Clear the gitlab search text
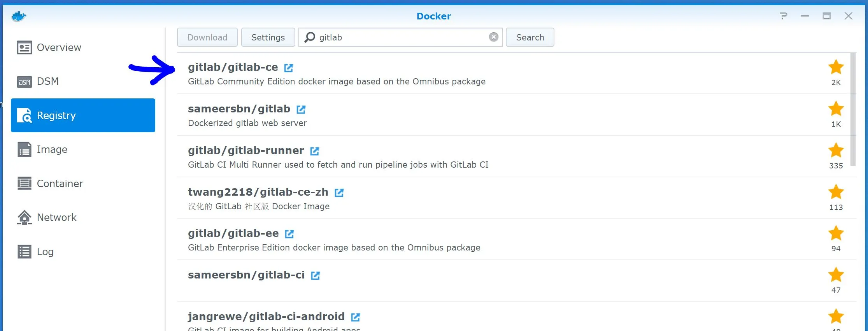The width and height of the screenshot is (868, 331). tap(493, 37)
